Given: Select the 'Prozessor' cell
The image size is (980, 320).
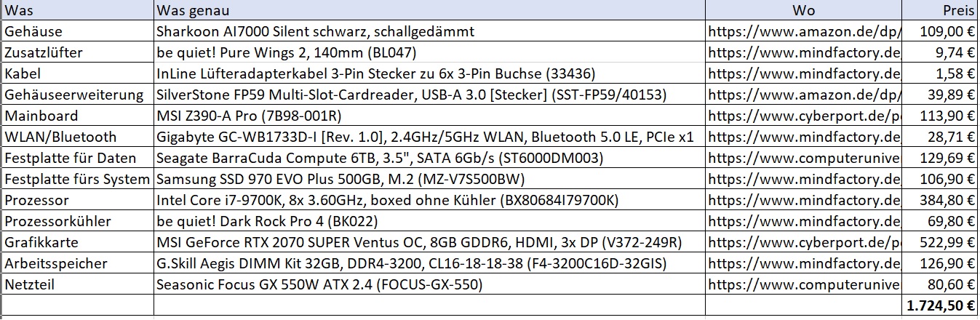Looking at the screenshot, I should point(76,200).
